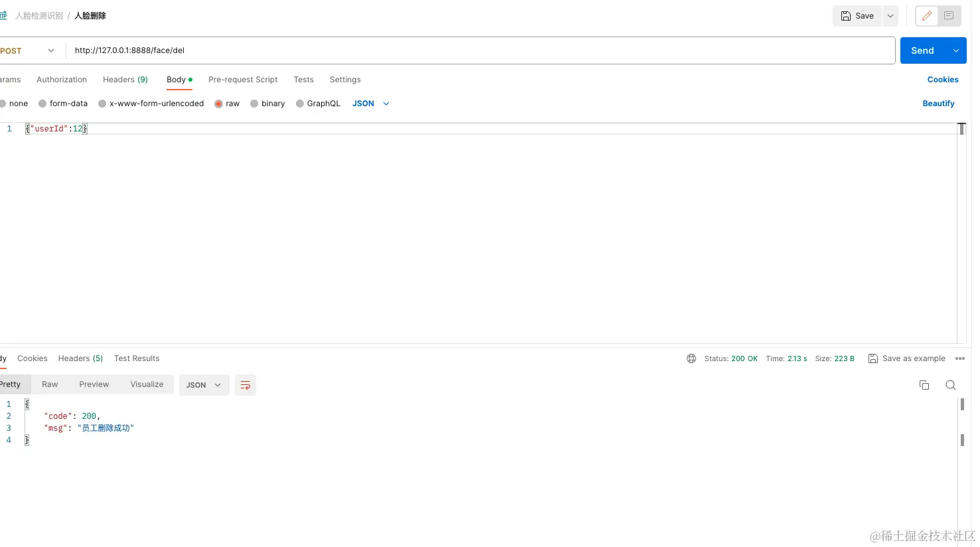Open the Cookies link

943,80
